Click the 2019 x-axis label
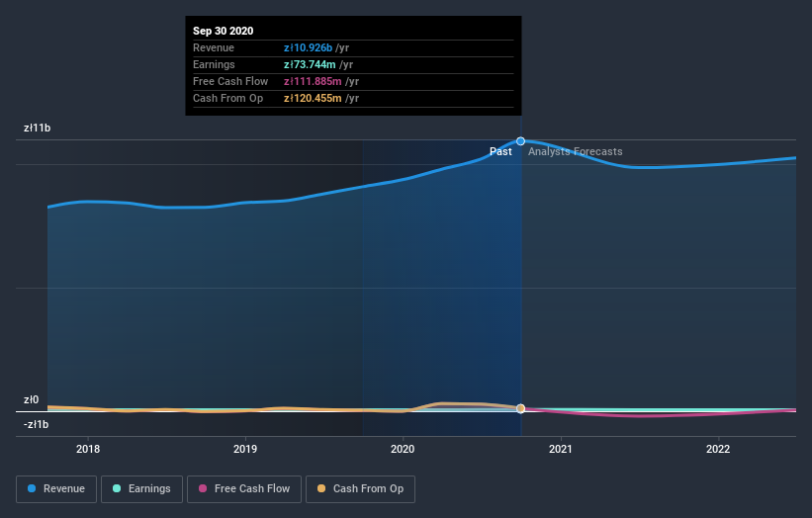The width and height of the screenshot is (812, 518). (x=245, y=449)
